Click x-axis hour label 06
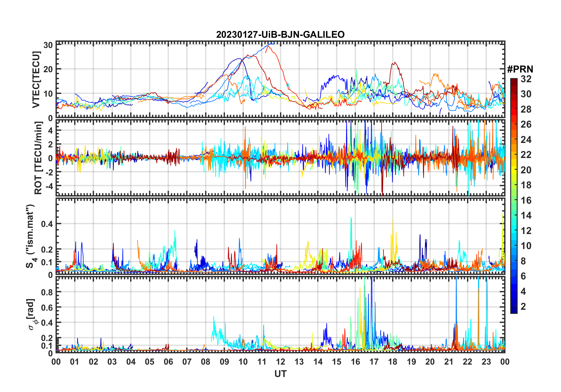Screen dimensions: 561x392 click(168, 362)
